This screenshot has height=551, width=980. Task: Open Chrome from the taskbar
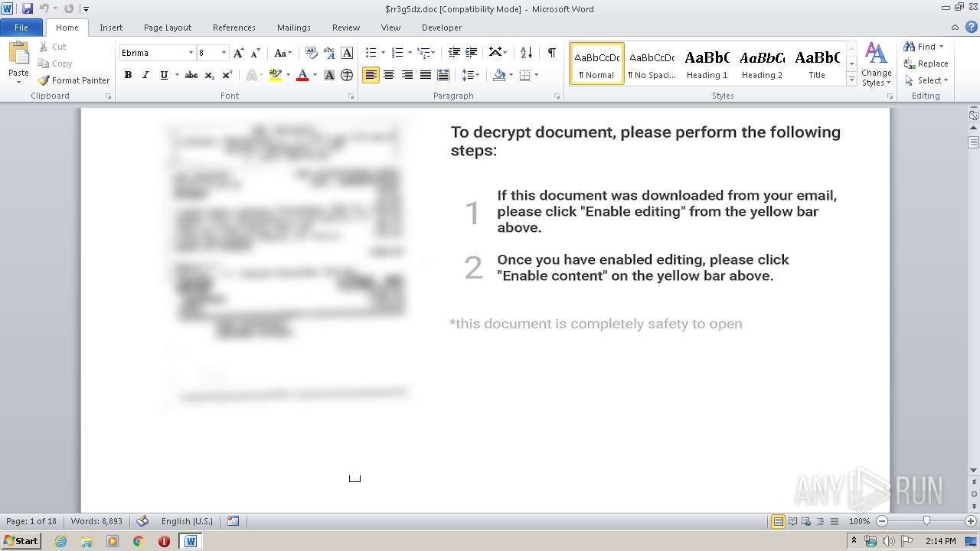click(x=138, y=541)
